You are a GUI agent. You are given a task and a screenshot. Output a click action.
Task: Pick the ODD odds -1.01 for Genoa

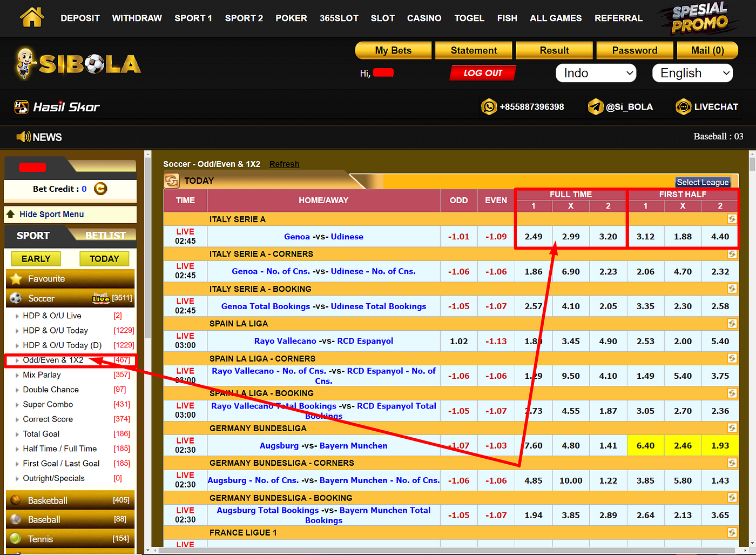(x=458, y=237)
